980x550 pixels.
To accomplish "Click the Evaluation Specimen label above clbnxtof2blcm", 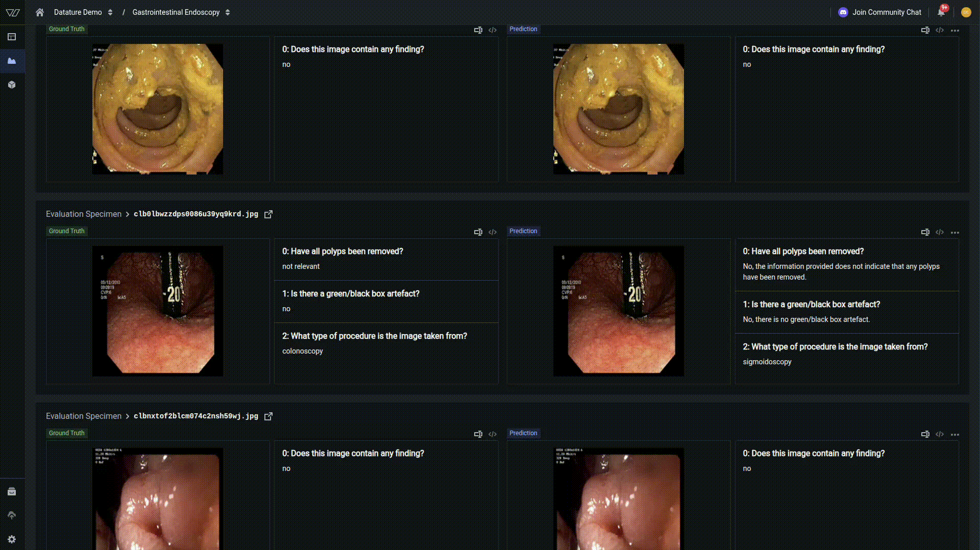I will (x=84, y=416).
